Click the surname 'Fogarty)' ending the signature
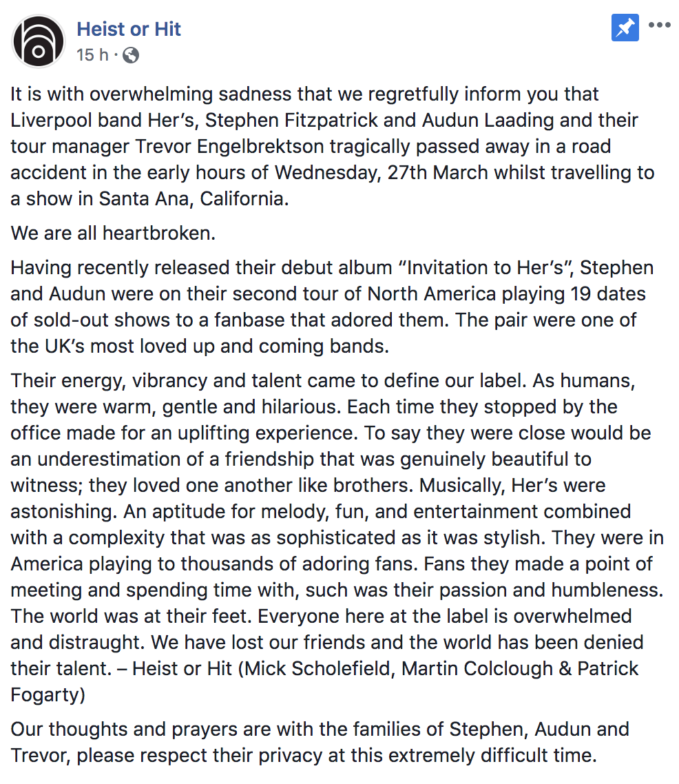Viewport: 679px width, 784px height. tap(48, 694)
